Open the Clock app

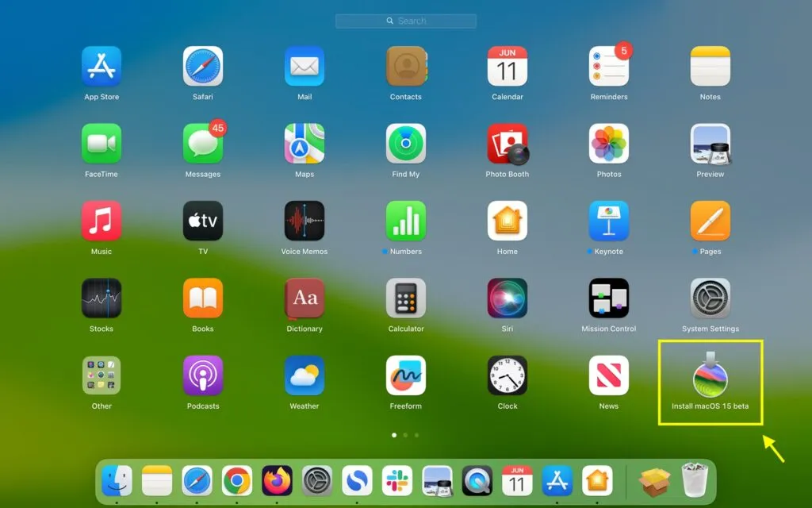click(507, 375)
